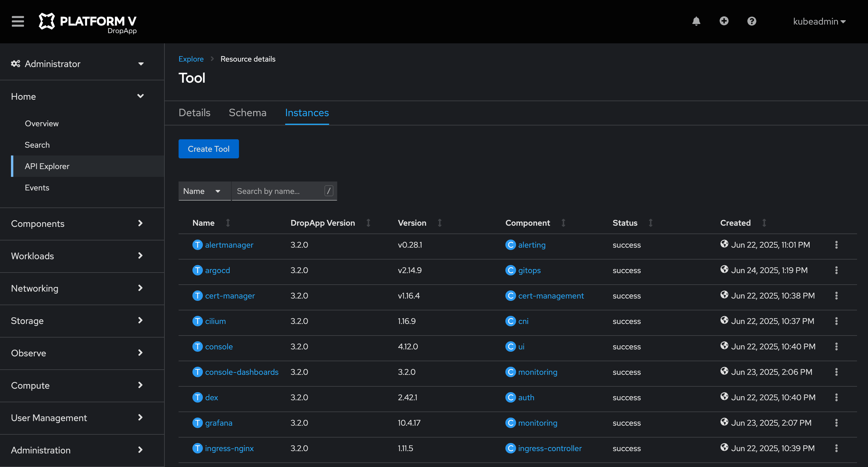Viewport: 868px width, 467px height.
Task: Click the T badge beside alertmanager
Action: pos(197,245)
